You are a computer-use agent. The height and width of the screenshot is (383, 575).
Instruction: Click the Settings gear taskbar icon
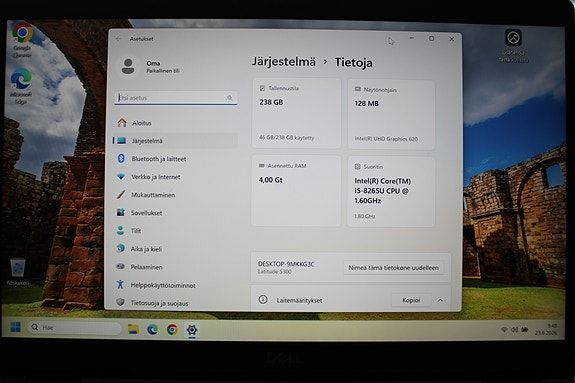tap(192, 330)
